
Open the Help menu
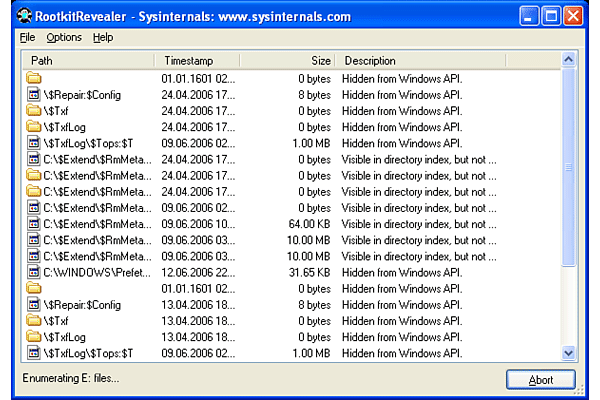pos(103,38)
